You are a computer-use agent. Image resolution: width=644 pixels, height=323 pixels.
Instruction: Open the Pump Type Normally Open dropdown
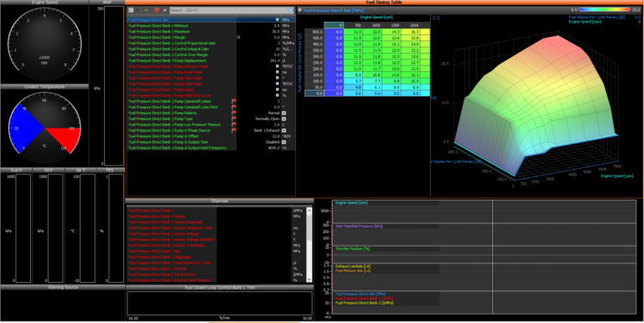283,119
